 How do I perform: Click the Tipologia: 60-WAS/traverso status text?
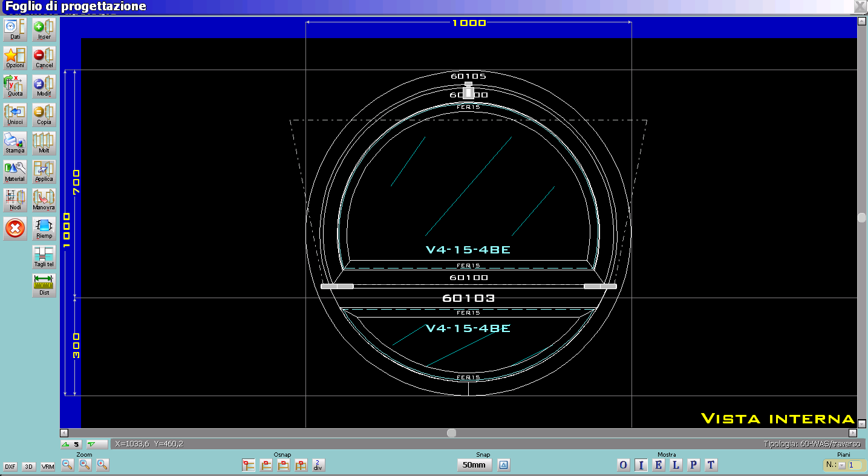(812, 444)
